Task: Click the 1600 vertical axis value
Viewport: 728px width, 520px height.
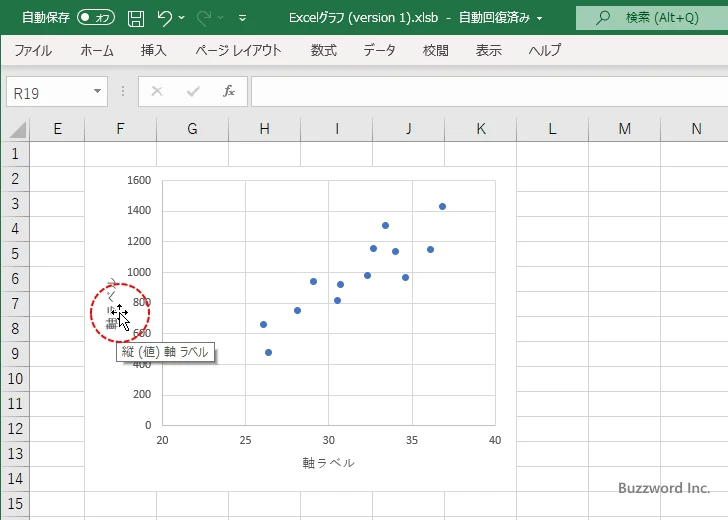Action: click(x=139, y=180)
